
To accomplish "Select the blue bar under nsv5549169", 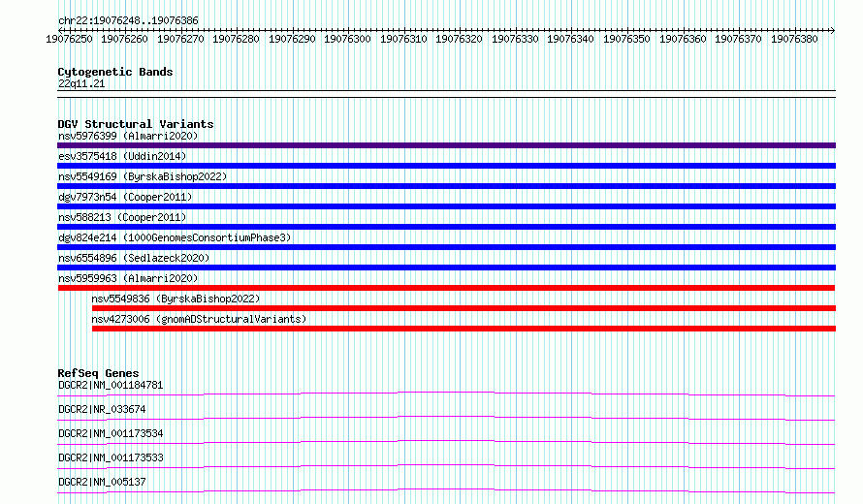I will [x=446, y=186].
